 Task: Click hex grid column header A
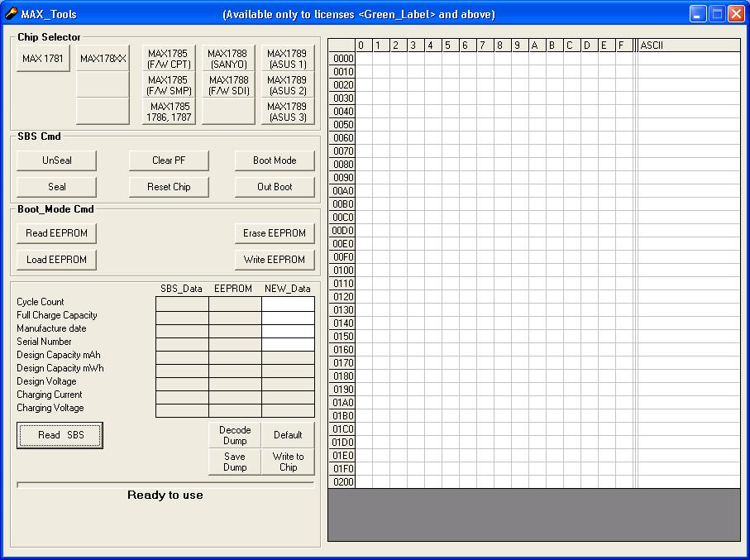[x=537, y=45]
